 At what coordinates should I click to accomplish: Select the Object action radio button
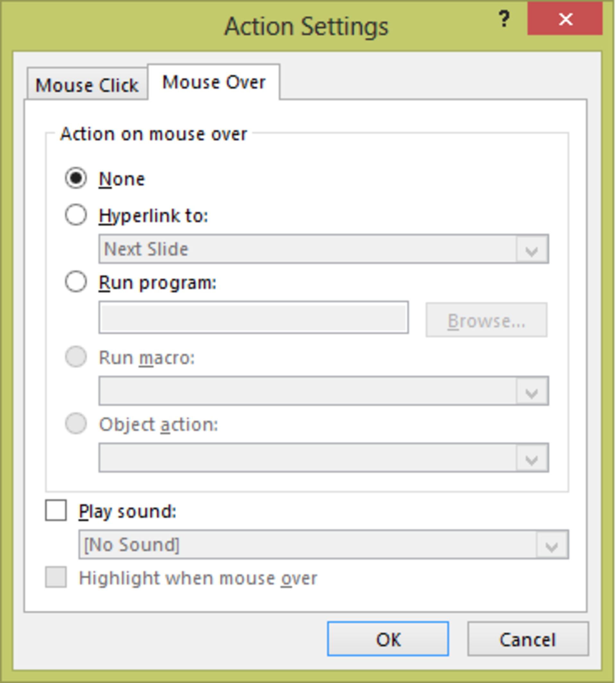pos(75,424)
